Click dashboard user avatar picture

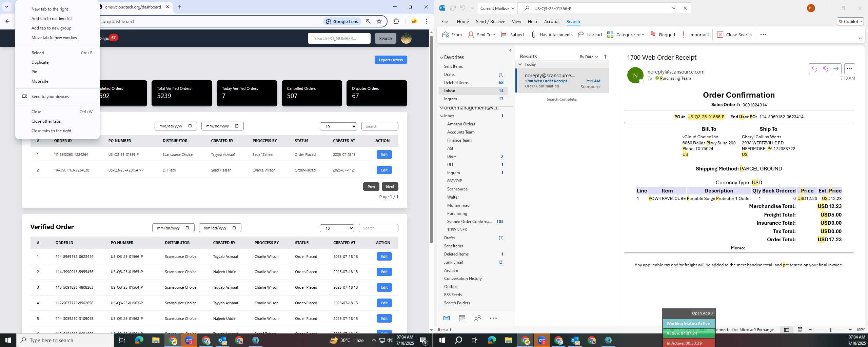pyautogui.click(x=406, y=38)
